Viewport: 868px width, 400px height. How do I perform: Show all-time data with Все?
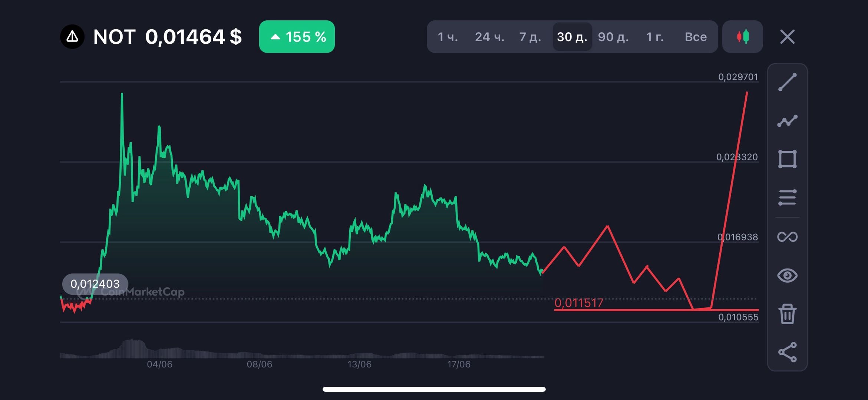point(696,37)
